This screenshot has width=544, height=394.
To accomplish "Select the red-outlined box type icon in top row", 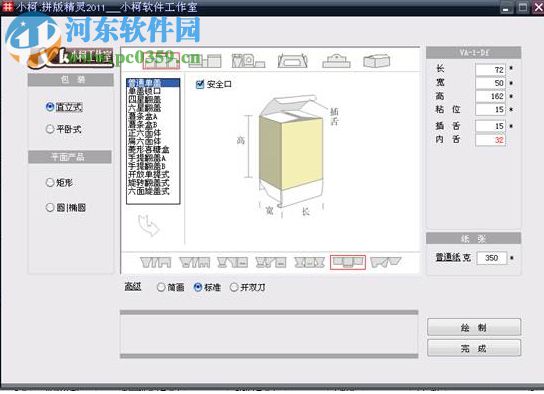I will [x=161, y=61].
